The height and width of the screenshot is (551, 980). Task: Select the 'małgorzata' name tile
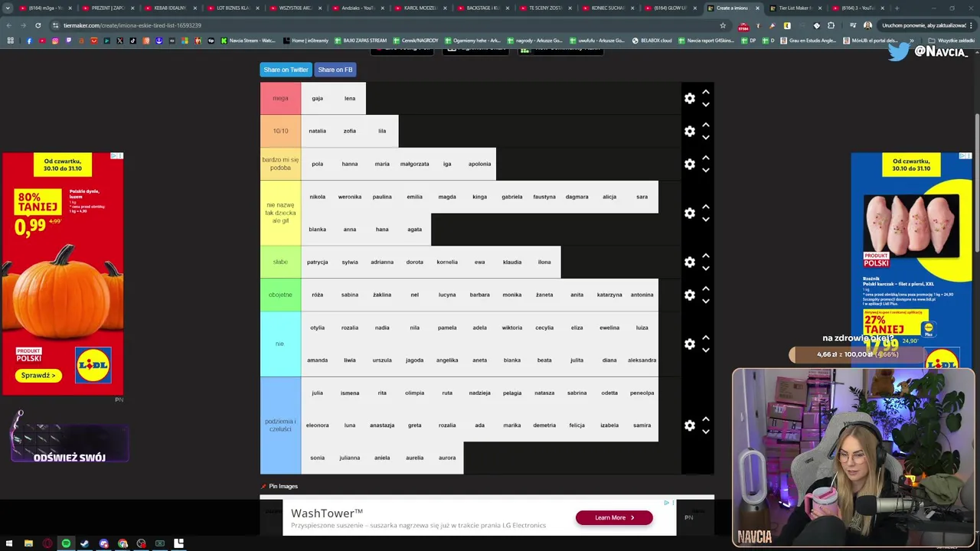414,164
